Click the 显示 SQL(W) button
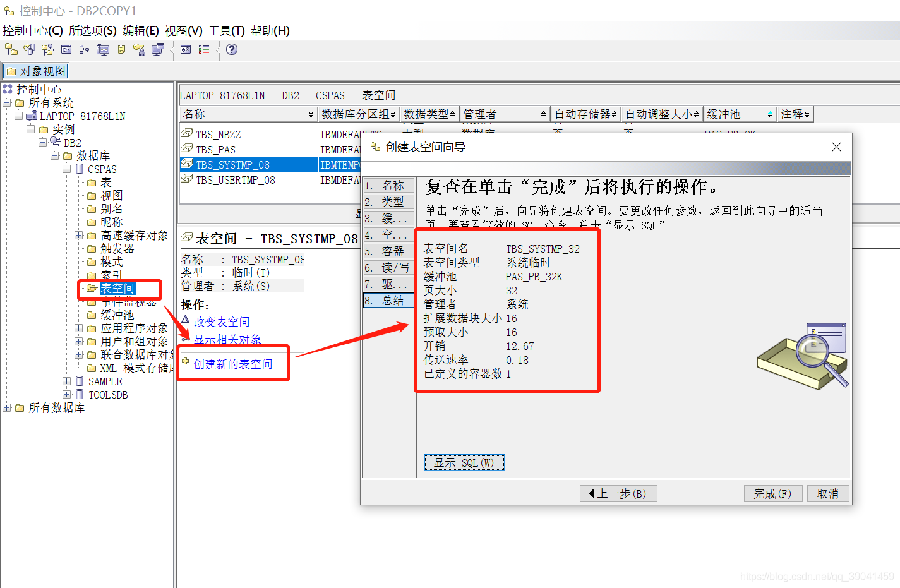Image resolution: width=900 pixels, height=588 pixels. [x=464, y=462]
